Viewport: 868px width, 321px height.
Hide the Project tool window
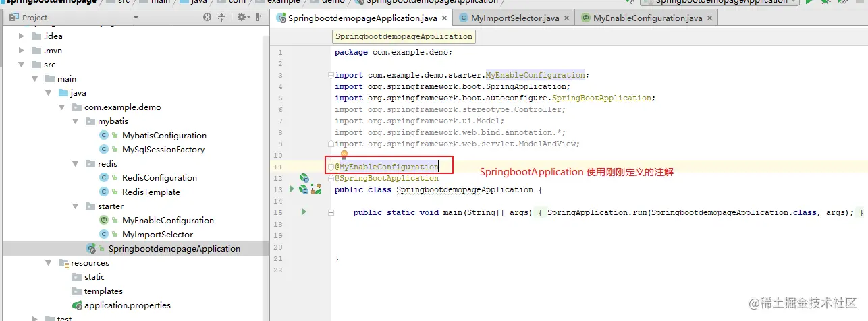pos(260,17)
